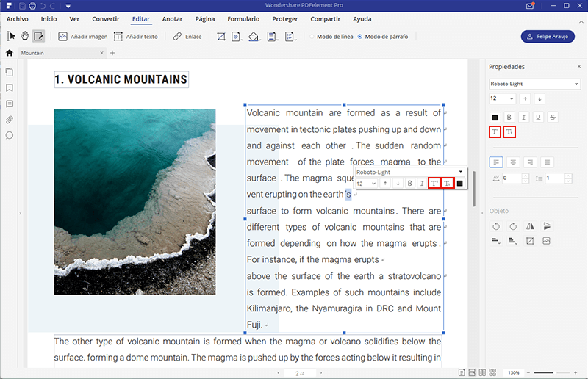This screenshot has height=379, width=588.
Task: Switch to the Anotar tab
Action: click(172, 19)
